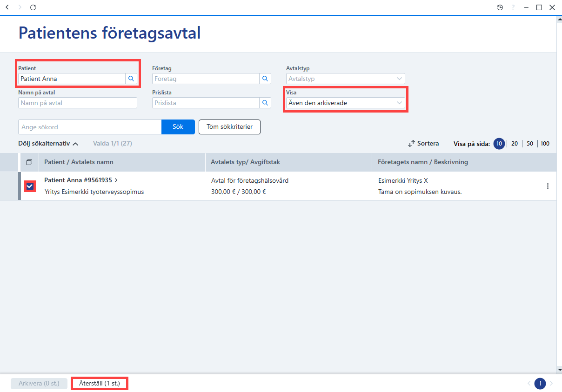This screenshot has width=562, height=392.
Task: Click the history clock icon in title bar
Action: (x=500, y=7)
